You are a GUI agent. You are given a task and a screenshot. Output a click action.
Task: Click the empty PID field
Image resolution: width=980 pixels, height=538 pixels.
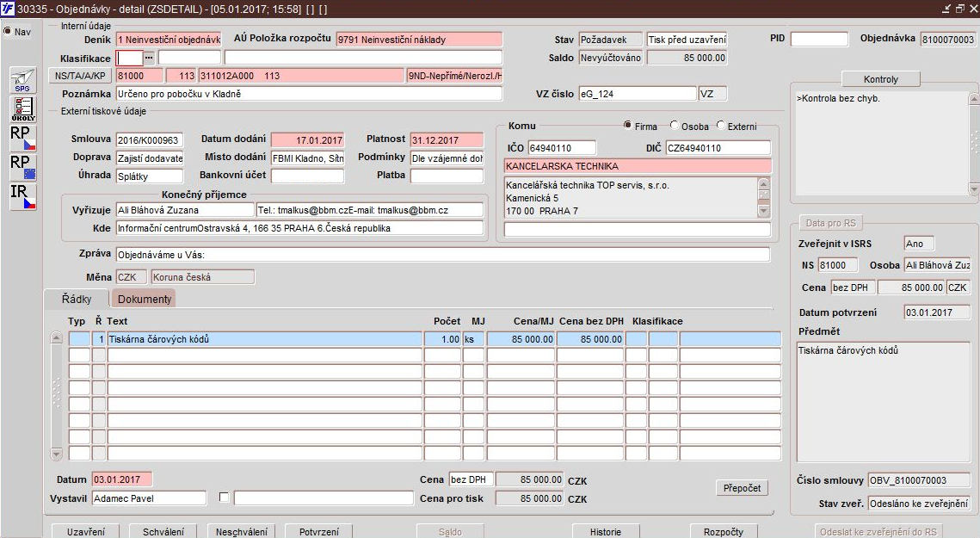click(x=819, y=40)
